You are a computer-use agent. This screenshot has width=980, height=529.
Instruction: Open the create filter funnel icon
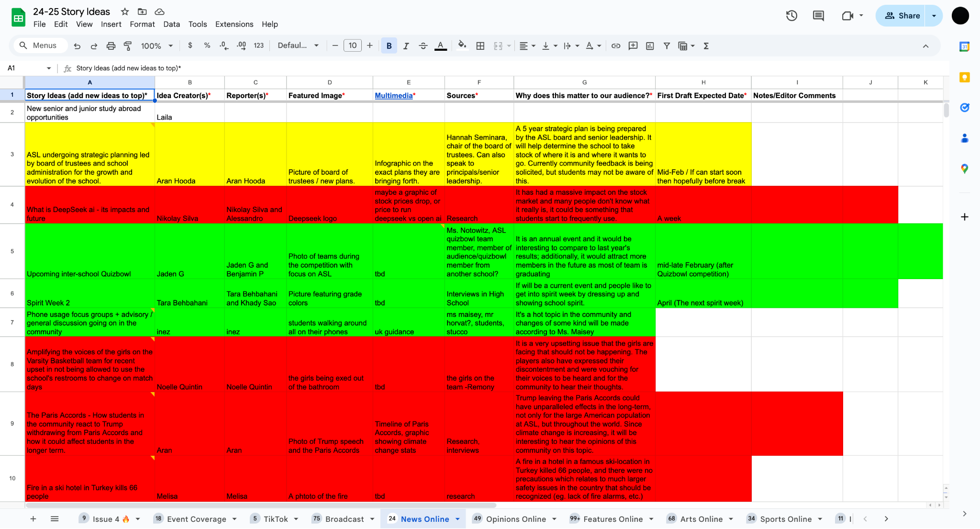pyautogui.click(x=667, y=46)
